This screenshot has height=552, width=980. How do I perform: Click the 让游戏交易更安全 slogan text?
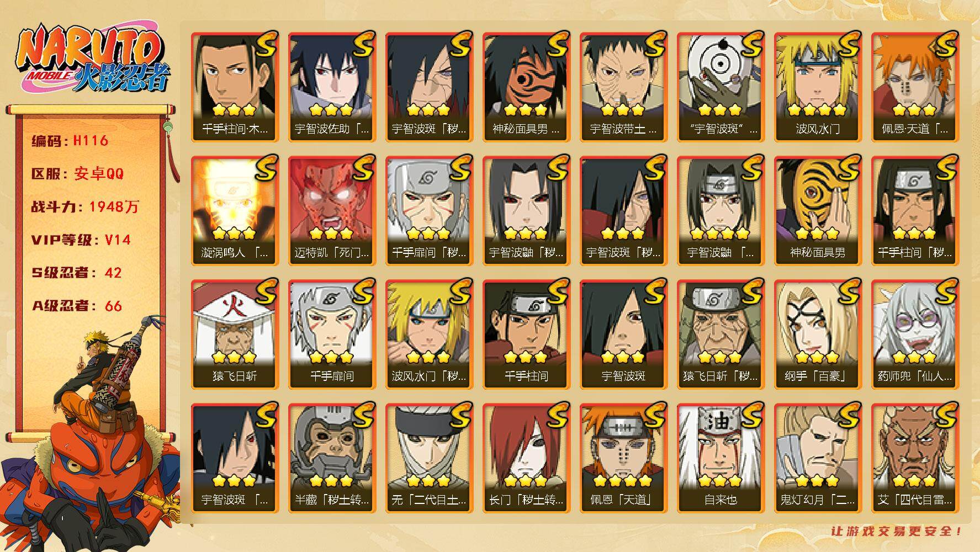coord(897,531)
